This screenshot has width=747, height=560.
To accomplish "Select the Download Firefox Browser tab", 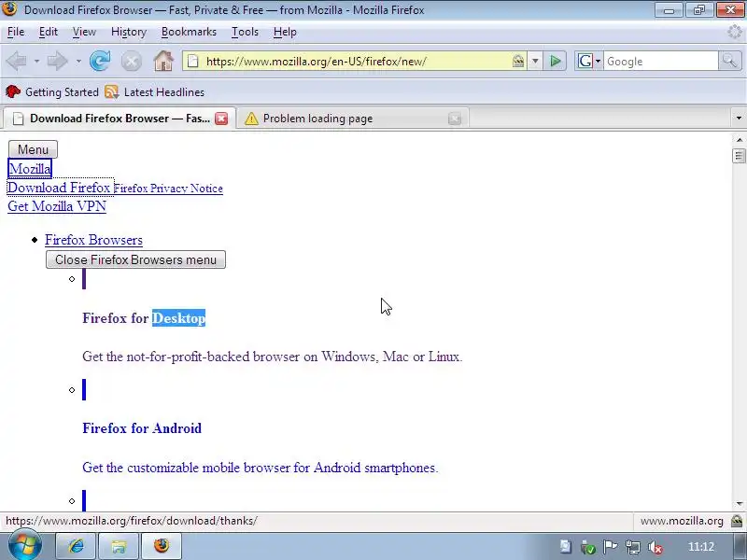I will click(x=119, y=119).
